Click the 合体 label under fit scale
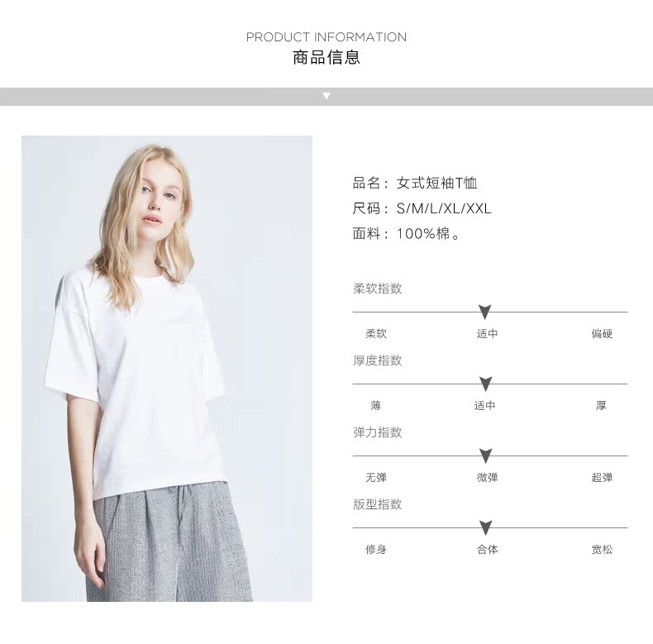This screenshot has width=653, height=644. click(487, 550)
